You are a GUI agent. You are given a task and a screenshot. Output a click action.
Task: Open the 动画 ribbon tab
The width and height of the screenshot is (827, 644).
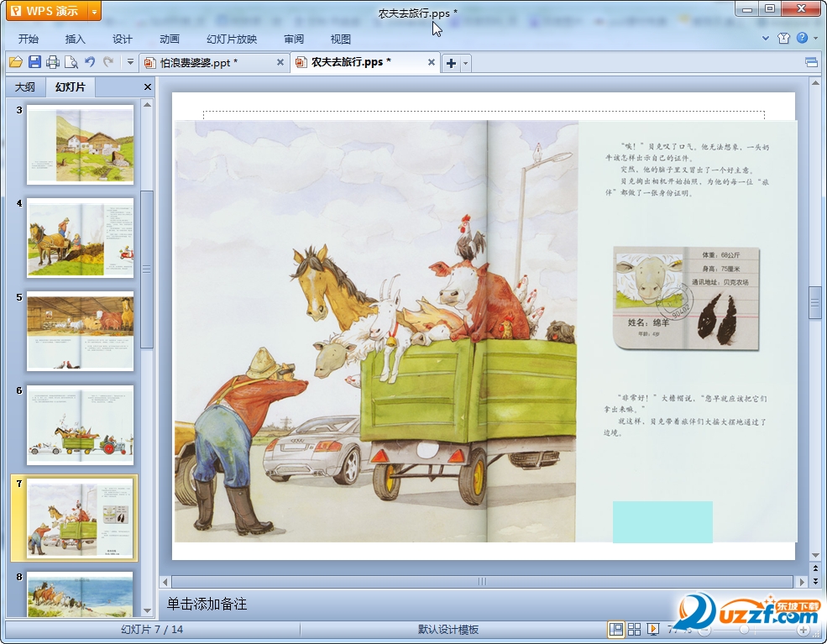[170, 39]
